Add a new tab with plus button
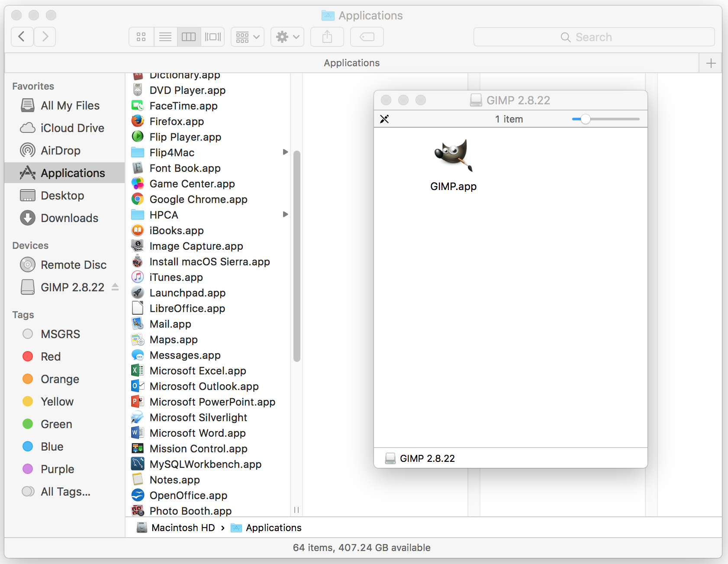728x564 pixels. pyautogui.click(x=711, y=63)
